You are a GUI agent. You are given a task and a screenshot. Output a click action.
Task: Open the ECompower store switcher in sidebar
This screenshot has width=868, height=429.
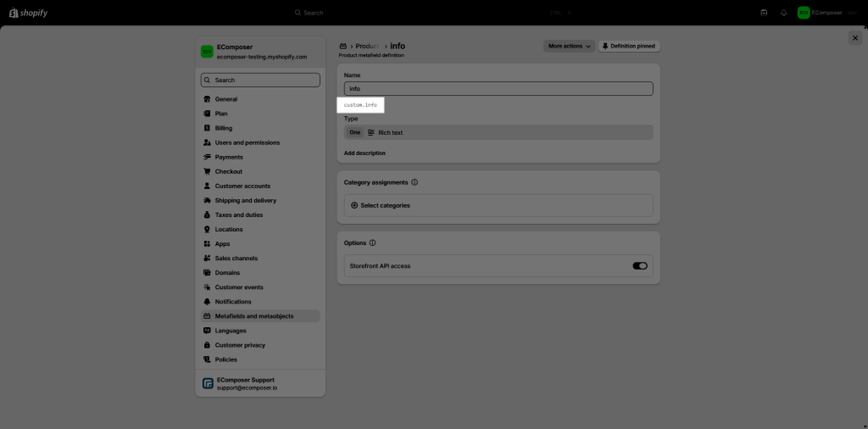point(259,52)
